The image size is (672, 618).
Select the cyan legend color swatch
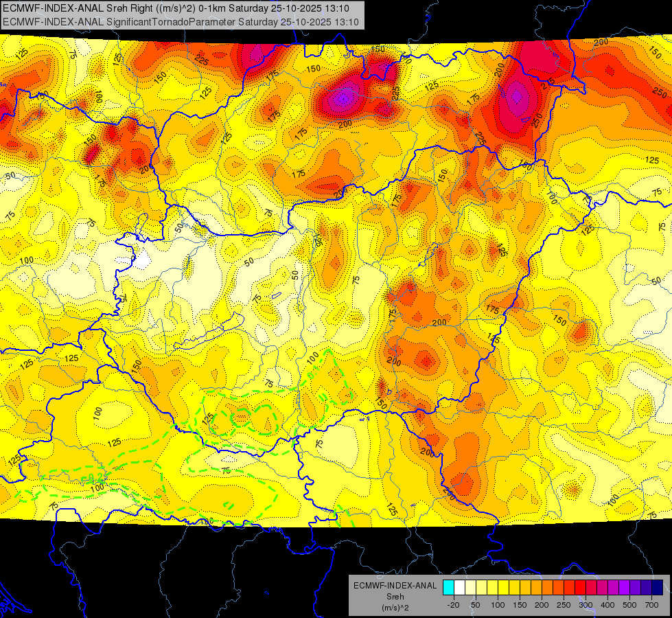click(449, 587)
